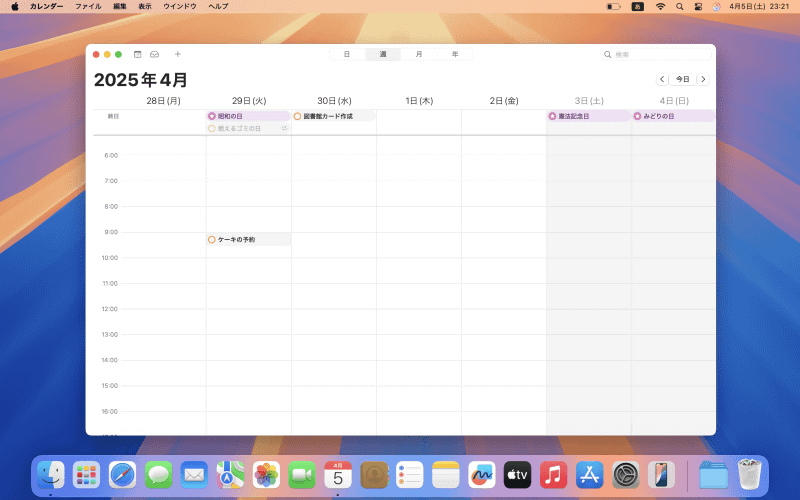Open the カレンダー app menu
800x500 pixels.
pos(46,7)
